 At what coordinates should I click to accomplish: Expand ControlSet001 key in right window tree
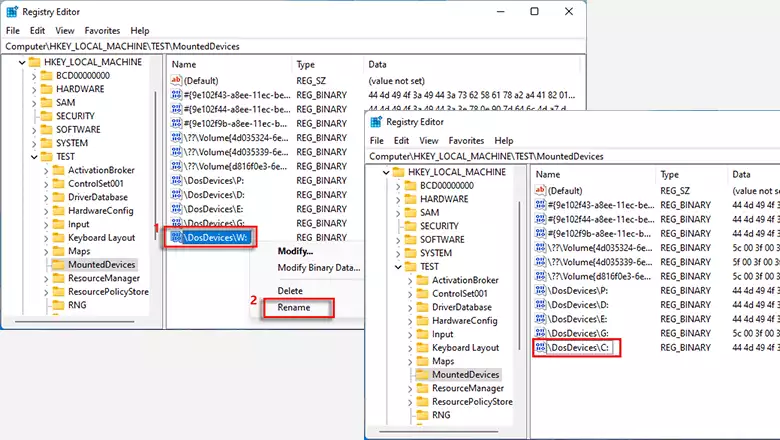click(x=410, y=294)
